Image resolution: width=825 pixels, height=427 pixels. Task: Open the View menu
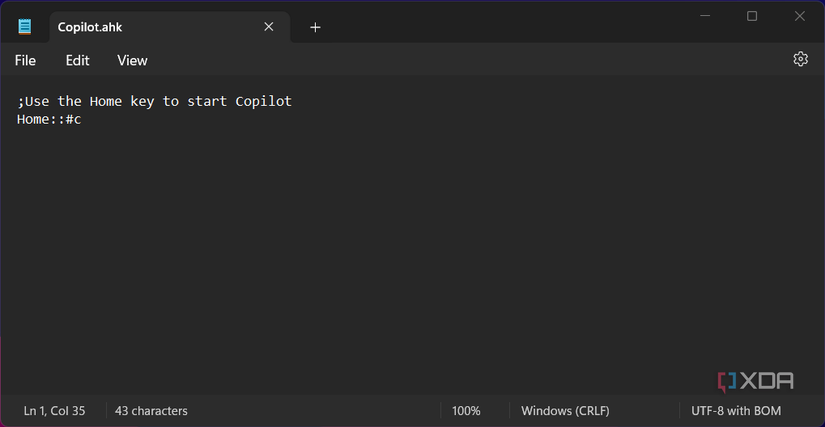point(132,60)
